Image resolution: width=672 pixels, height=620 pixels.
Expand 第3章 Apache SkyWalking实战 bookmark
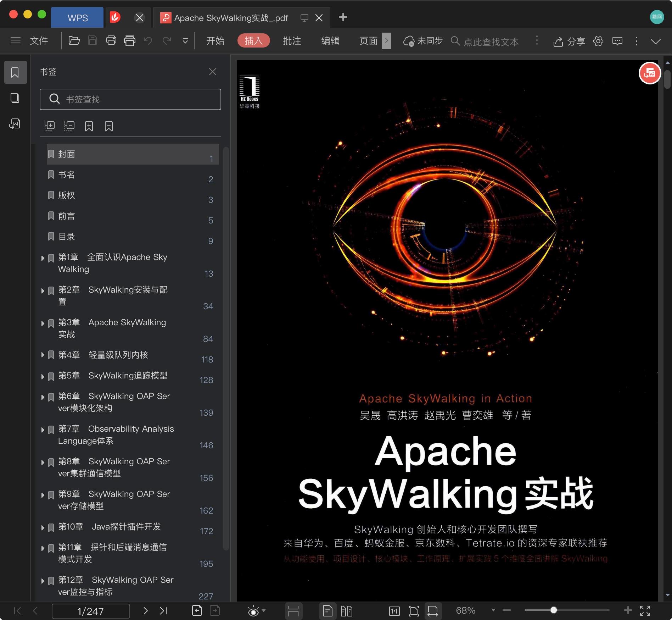pos(43,323)
